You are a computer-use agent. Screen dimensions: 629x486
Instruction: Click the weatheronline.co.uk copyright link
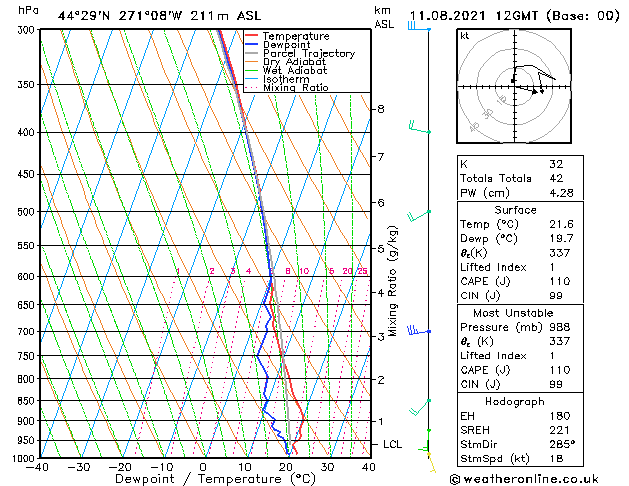524,479
